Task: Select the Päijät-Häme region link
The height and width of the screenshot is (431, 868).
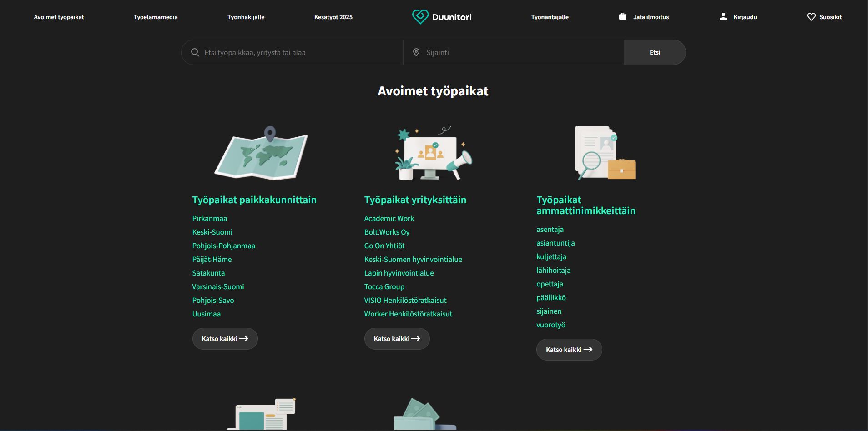Action: tap(212, 259)
